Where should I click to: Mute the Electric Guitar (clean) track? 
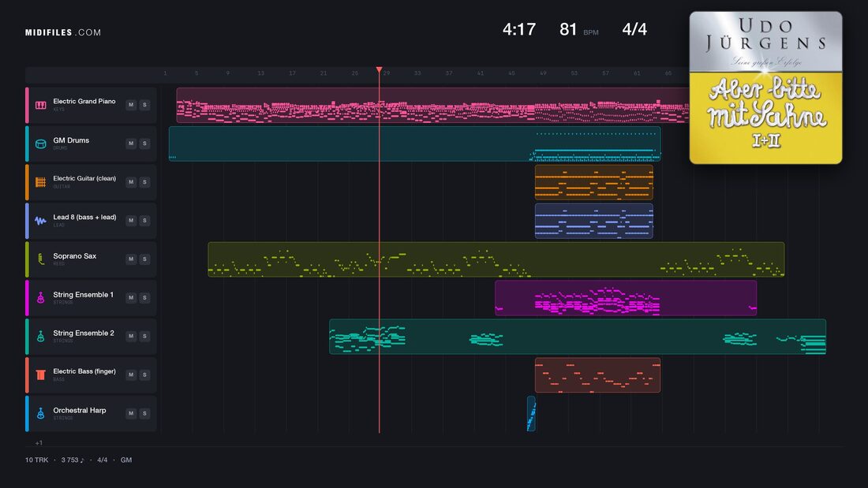131,182
